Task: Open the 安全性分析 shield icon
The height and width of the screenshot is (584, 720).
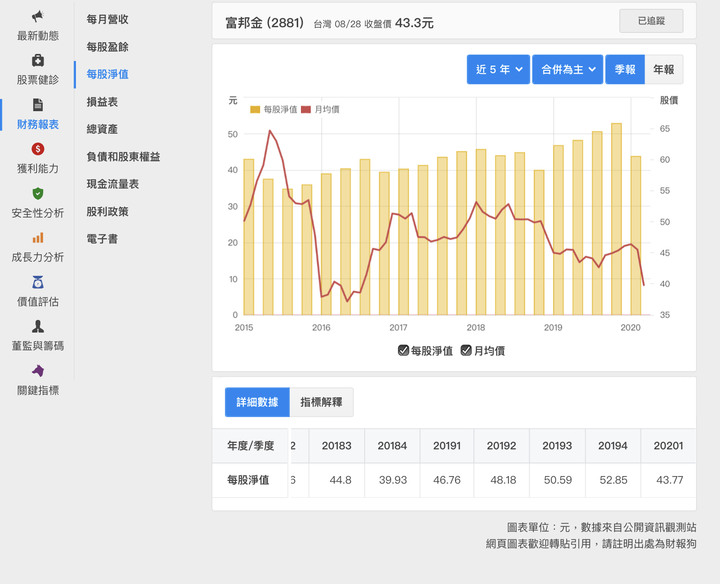Action: [38, 193]
